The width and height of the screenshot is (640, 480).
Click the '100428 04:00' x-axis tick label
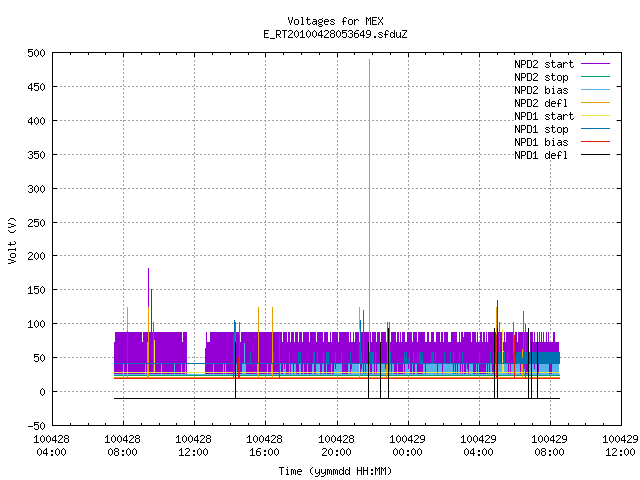tap(51, 446)
